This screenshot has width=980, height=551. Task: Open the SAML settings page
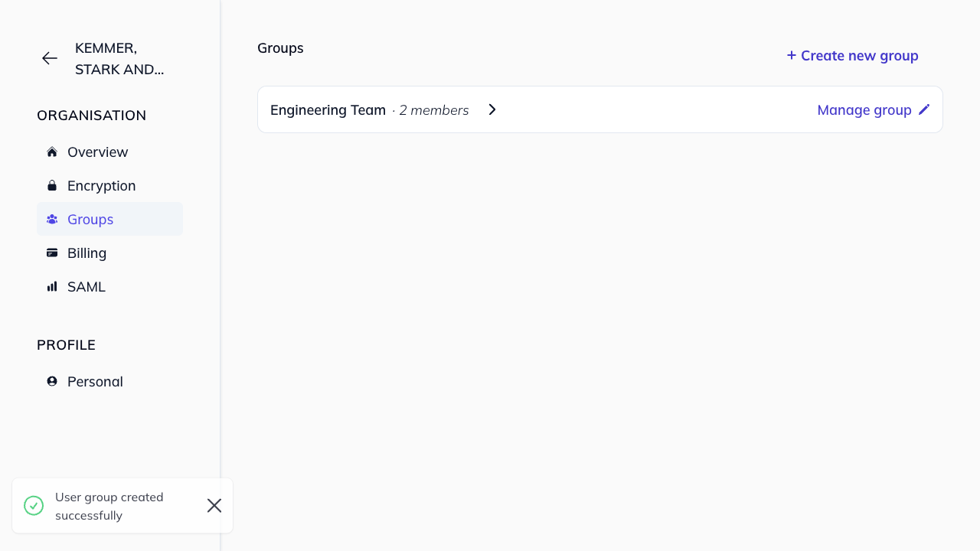(86, 286)
